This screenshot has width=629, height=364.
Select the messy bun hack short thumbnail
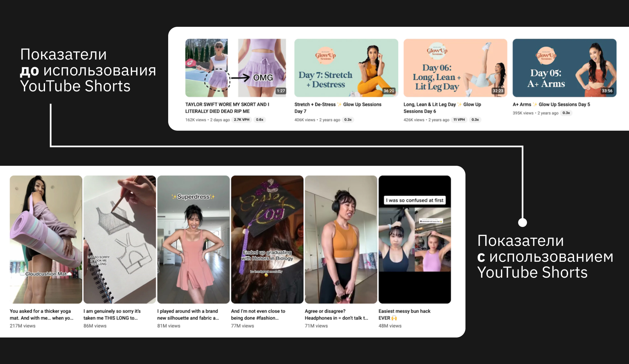414,239
